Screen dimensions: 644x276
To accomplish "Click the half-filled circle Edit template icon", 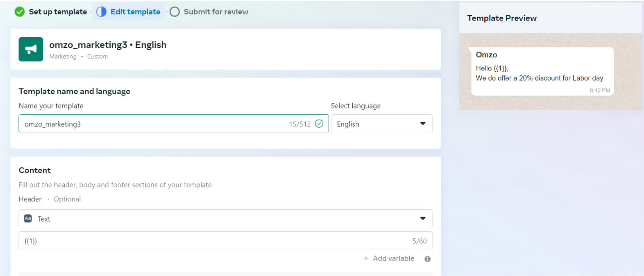I will pyautogui.click(x=101, y=12).
